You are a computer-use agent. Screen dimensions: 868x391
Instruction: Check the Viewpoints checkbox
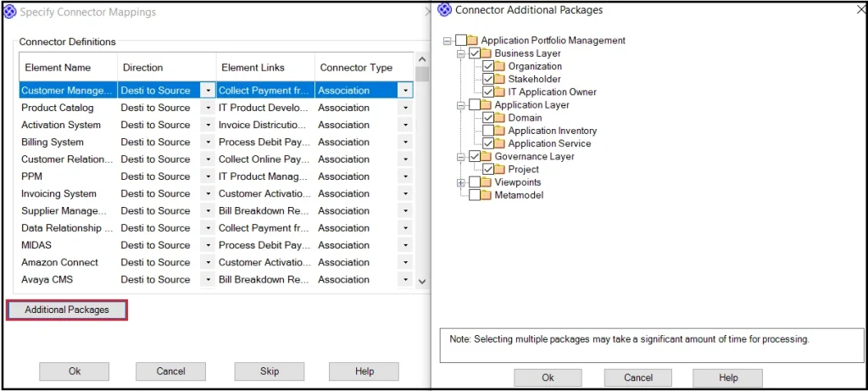coord(475,182)
